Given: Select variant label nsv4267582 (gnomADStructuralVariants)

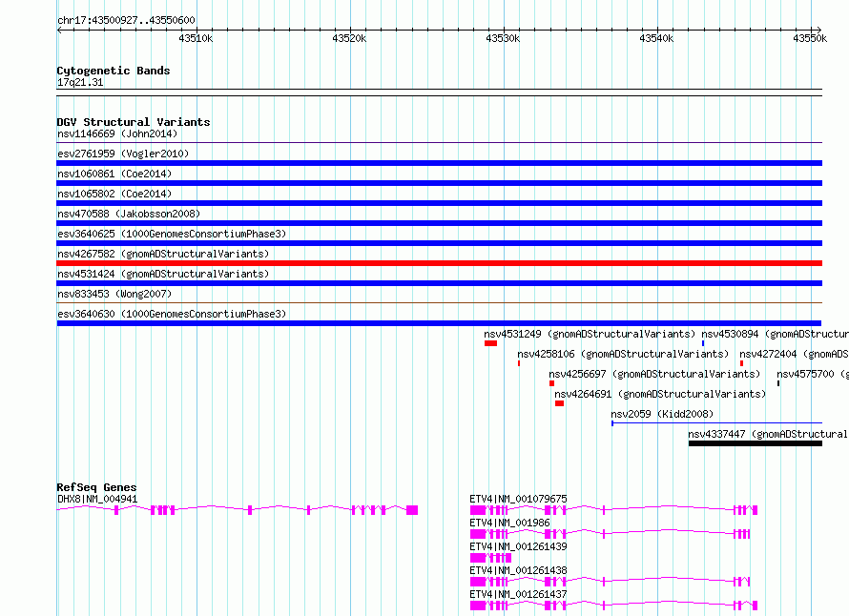Looking at the screenshot, I should click(x=163, y=254).
